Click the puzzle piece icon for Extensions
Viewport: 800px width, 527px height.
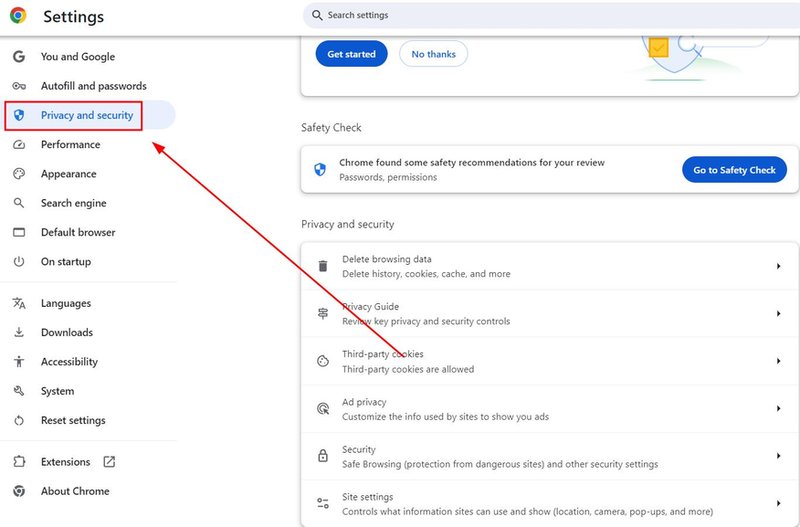click(x=19, y=462)
